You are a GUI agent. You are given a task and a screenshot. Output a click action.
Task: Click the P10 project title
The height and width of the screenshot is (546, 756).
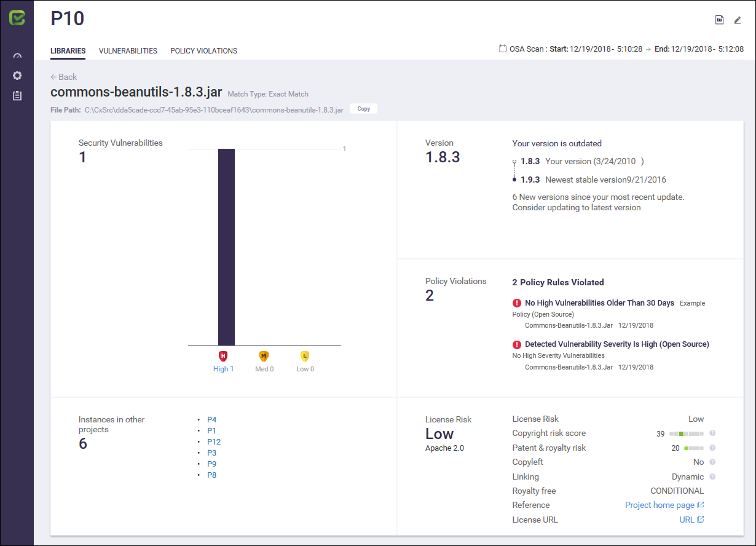coord(68,19)
